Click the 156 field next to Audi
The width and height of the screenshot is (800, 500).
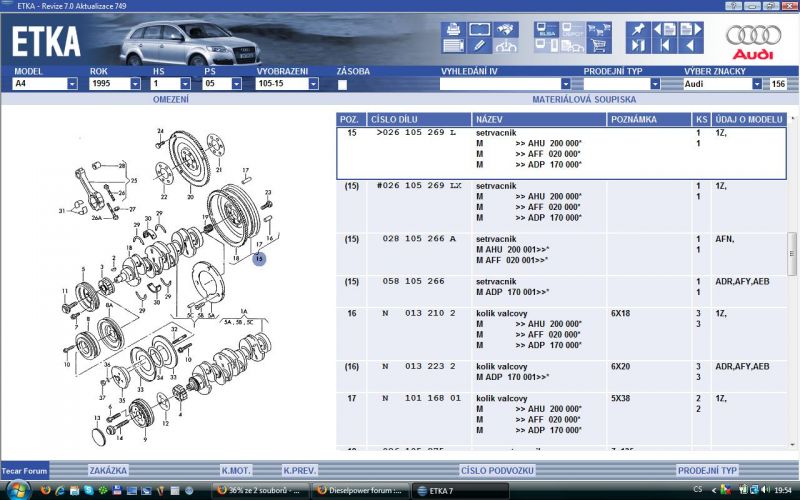pos(778,84)
